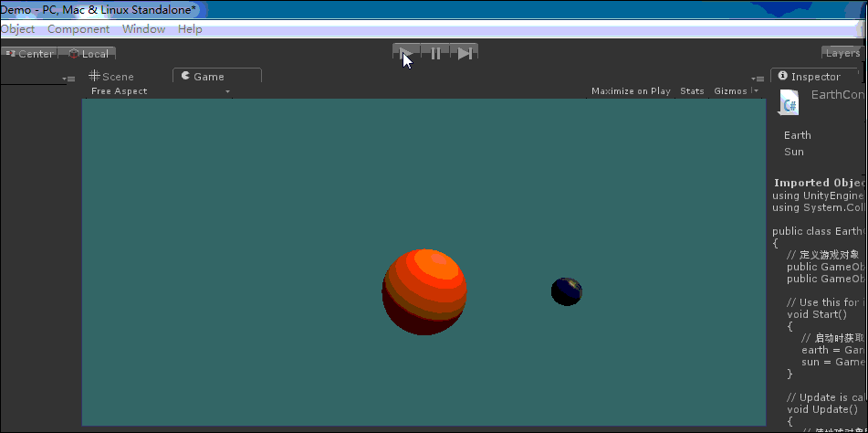Image resolution: width=868 pixels, height=433 pixels.
Task: Open the Free Aspect ratio dropdown
Action: (x=161, y=90)
